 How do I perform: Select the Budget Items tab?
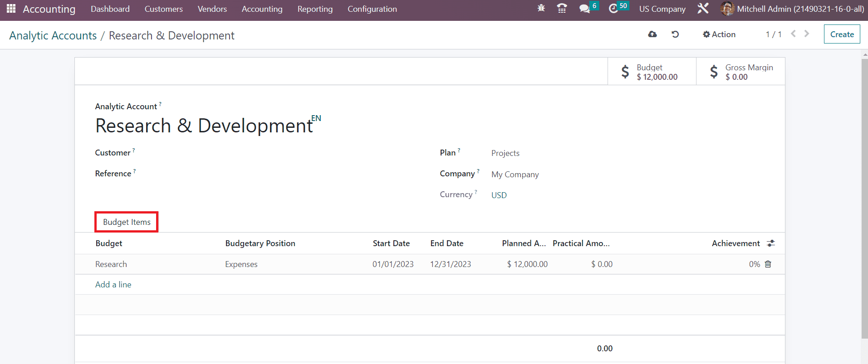127,222
